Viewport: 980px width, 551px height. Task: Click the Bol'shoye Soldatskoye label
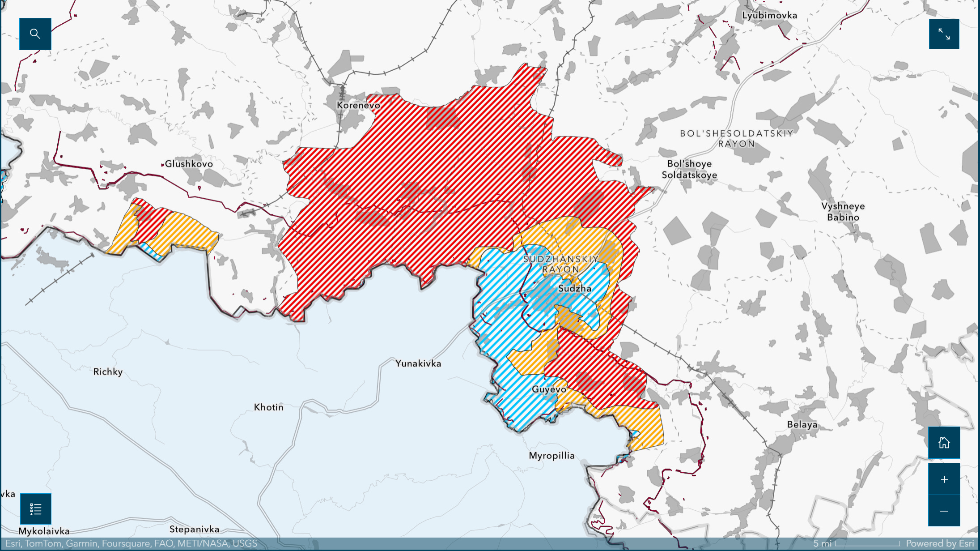click(x=689, y=170)
